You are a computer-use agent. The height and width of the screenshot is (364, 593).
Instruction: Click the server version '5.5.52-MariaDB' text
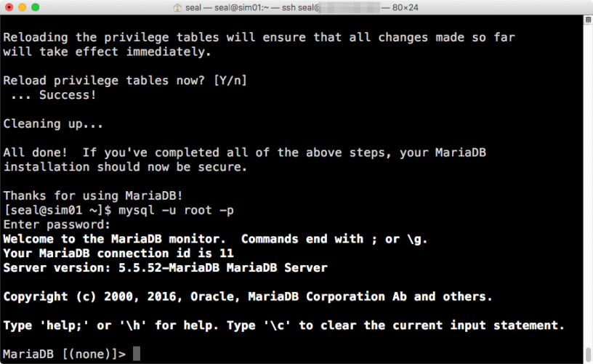169,267
